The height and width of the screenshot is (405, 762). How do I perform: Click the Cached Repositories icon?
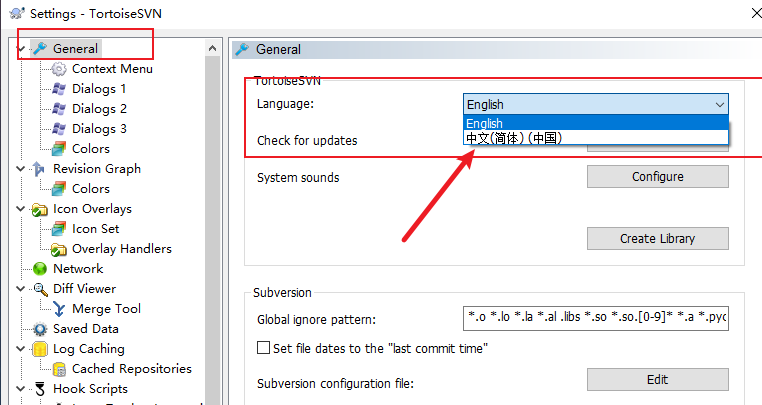(59, 369)
